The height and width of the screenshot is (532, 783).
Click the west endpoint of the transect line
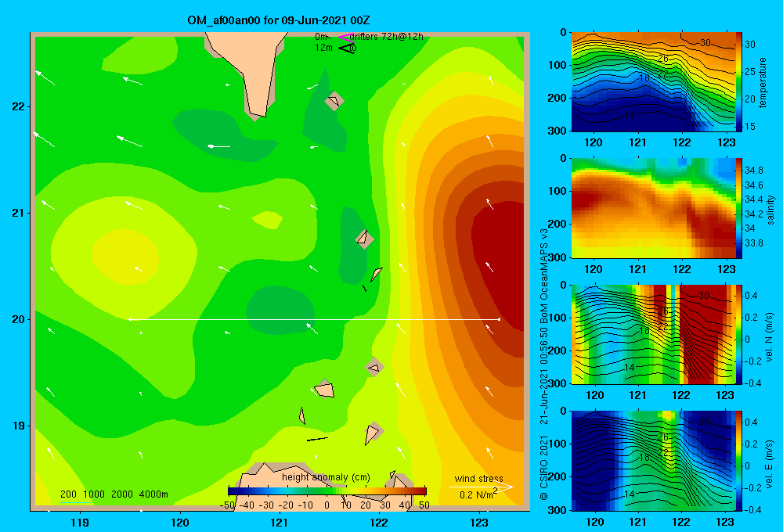130,319
